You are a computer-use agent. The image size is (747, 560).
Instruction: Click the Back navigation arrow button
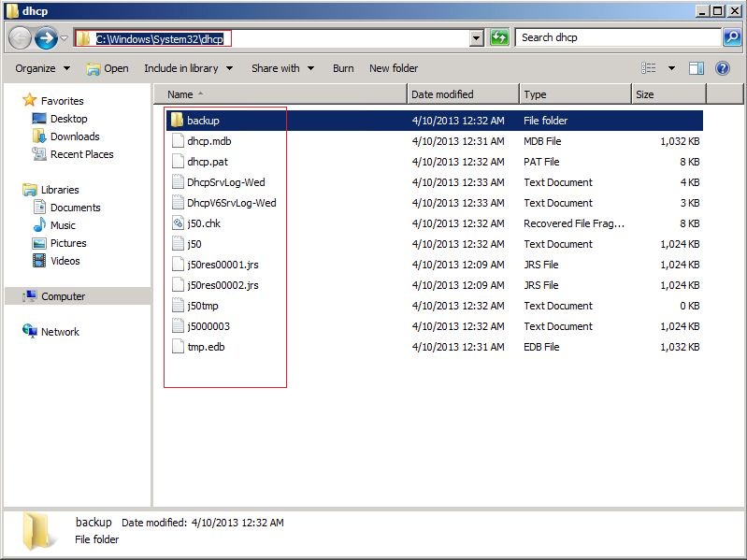click(21, 38)
